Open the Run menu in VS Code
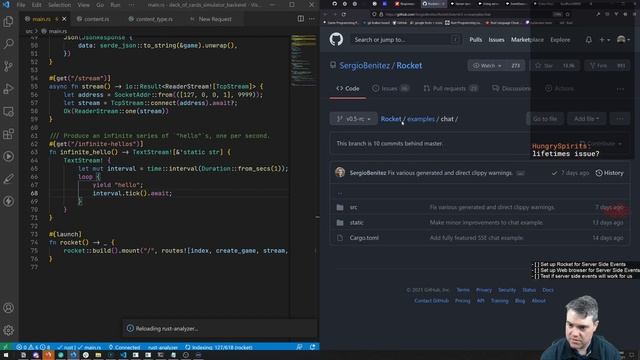The height and width of the screenshot is (360, 640). (x=116, y=5)
